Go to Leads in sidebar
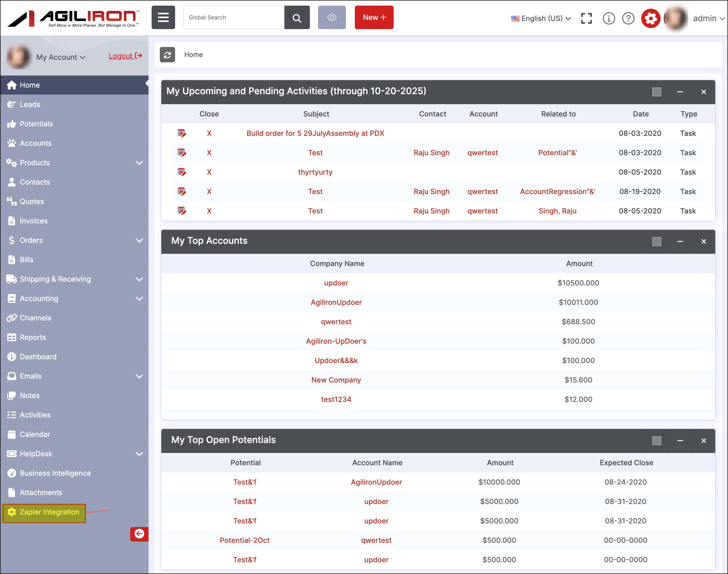 [x=30, y=104]
